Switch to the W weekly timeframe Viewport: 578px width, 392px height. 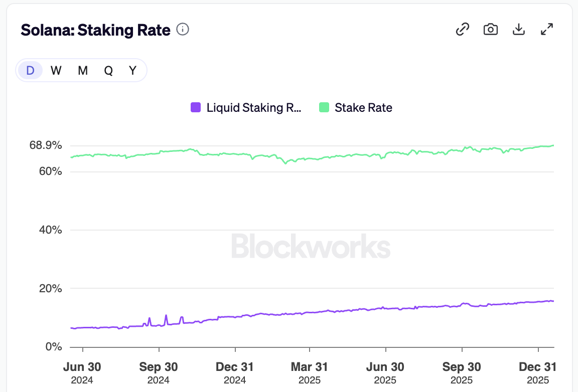pos(56,70)
